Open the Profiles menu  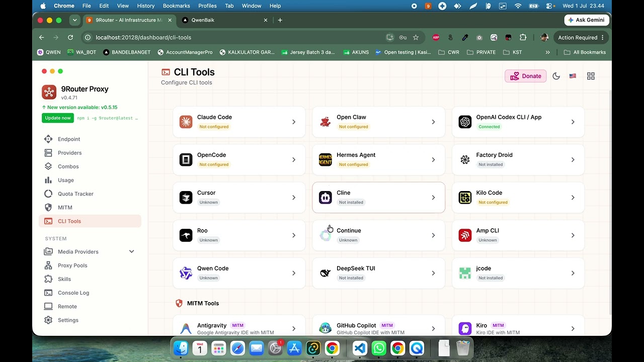[x=207, y=6]
